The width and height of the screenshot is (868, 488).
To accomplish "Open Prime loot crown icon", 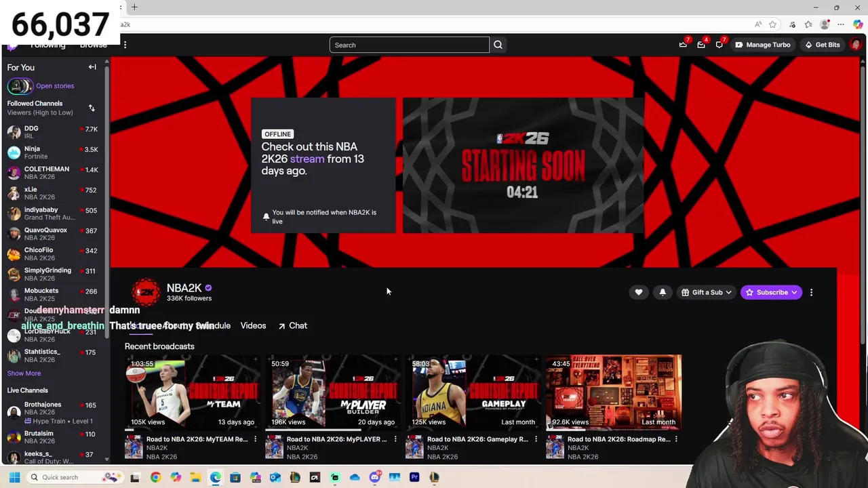I will coord(683,45).
